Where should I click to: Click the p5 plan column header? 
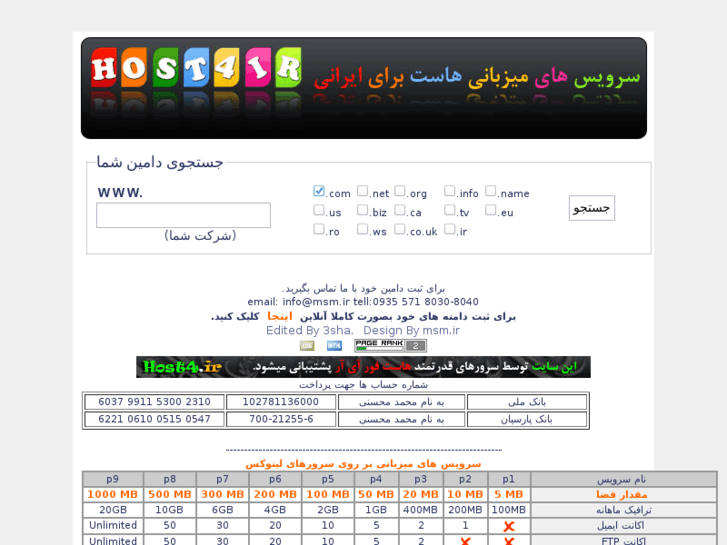328,479
